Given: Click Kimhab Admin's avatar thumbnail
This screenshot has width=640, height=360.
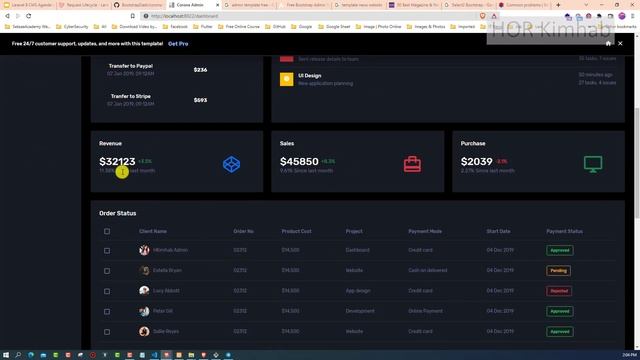Looking at the screenshot, I should point(144,250).
